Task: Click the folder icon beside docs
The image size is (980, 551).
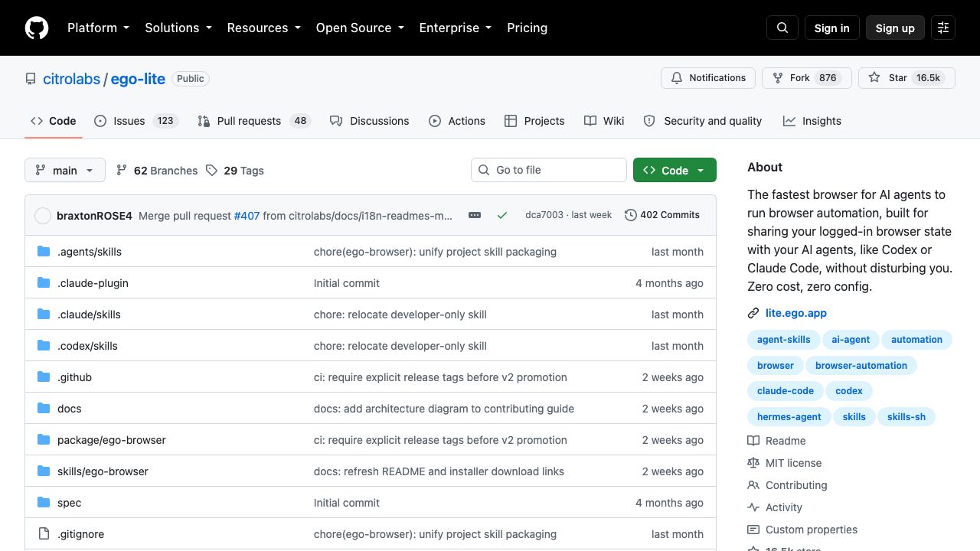Action: tap(44, 409)
